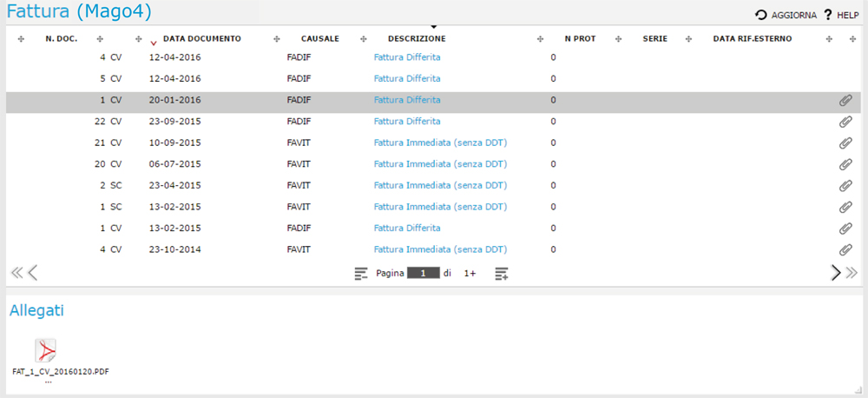Open Fattura Differita link dated 12-04-2016, doc 4
Screen dimensions: 868x398
point(407,57)
